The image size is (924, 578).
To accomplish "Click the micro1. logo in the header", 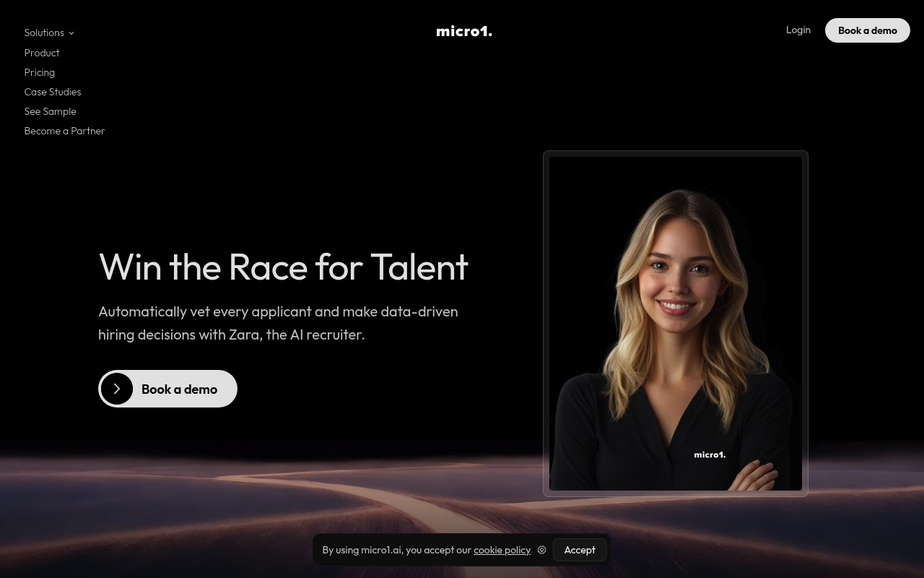I will [x=464, y=31].
